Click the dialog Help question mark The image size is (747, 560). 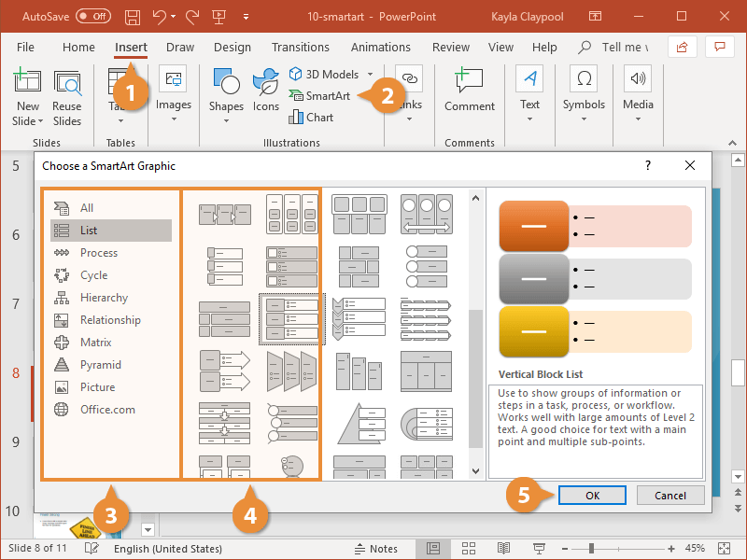[x=648, y=166]
